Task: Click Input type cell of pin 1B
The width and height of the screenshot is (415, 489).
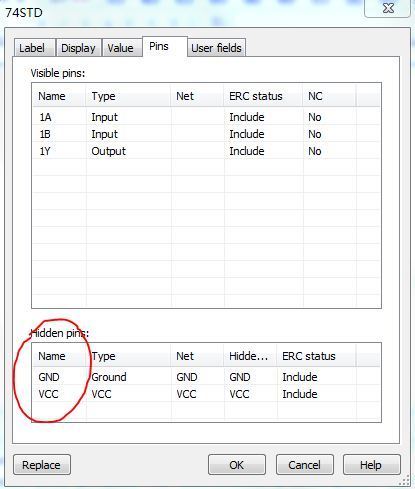Action: tap(105, 134)
